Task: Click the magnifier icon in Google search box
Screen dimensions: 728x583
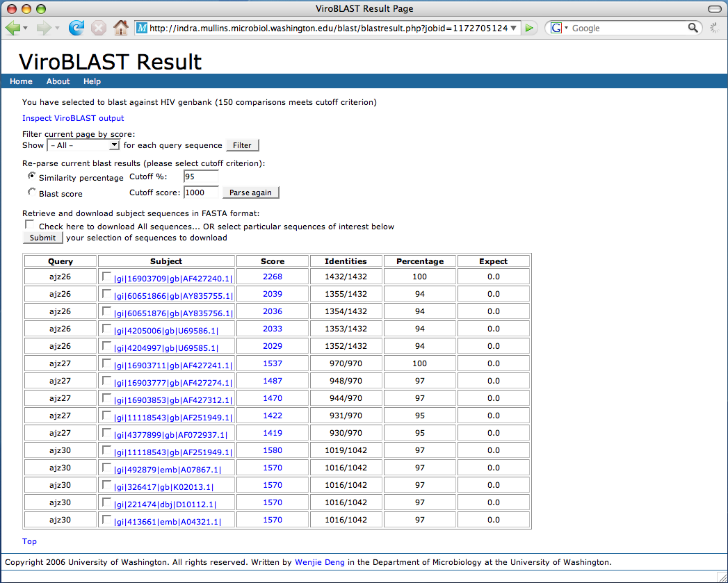Action: (693, 28)
